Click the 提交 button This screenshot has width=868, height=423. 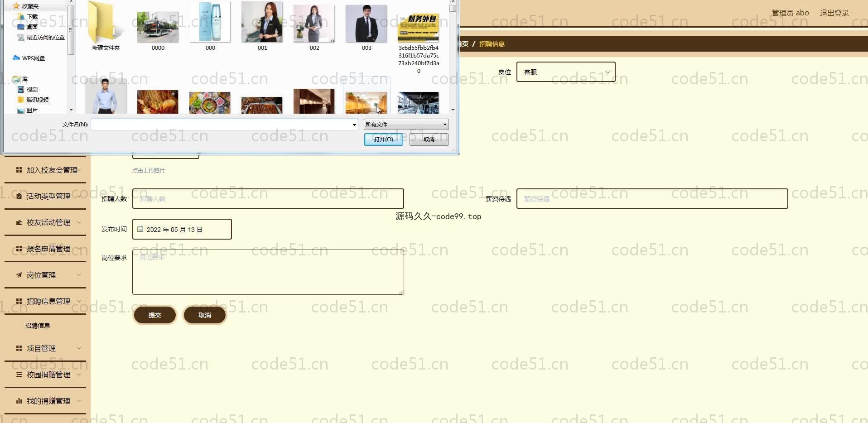pyautogui.click(x=154, y=315)
